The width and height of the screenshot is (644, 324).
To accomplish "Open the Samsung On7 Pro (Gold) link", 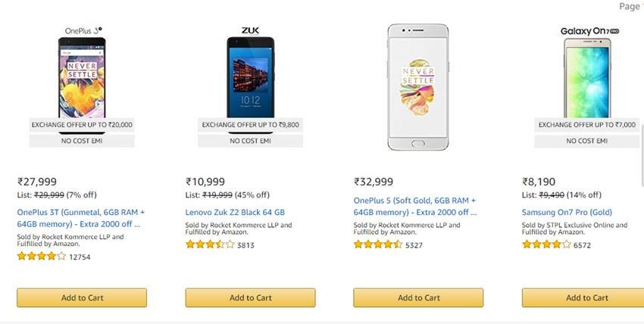I will point(567,213).
